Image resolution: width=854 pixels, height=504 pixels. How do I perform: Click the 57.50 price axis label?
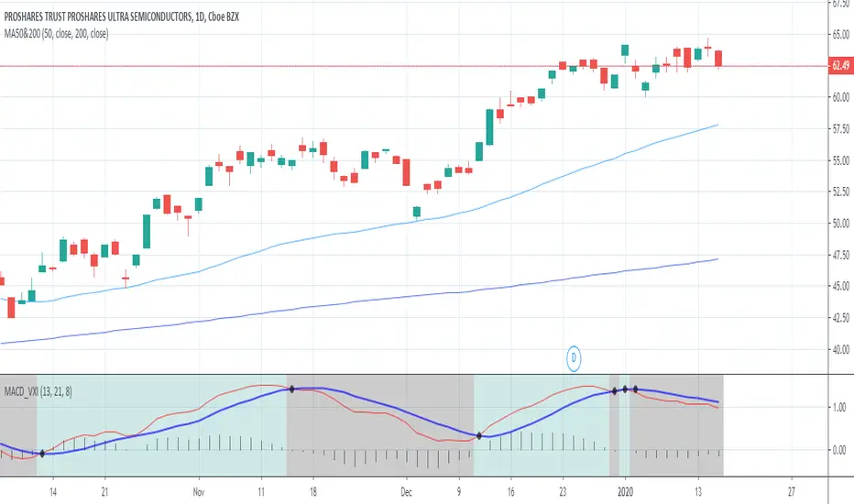(840, 128)
